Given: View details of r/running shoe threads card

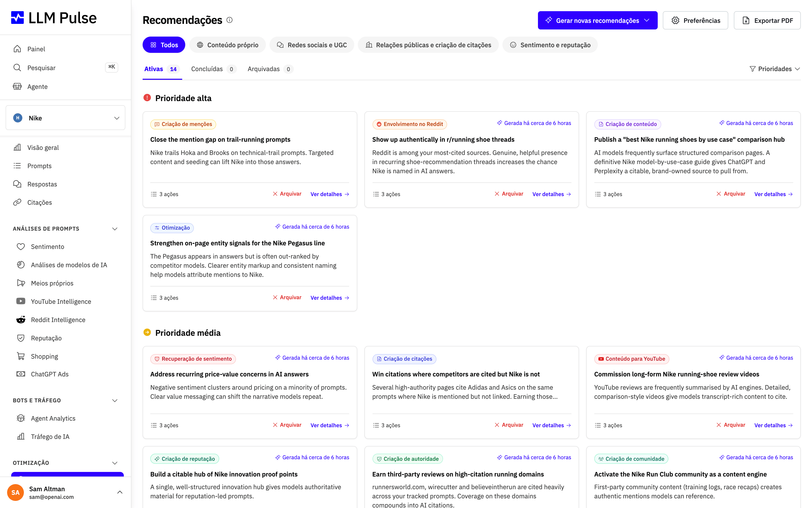Looking at the screenshot, I should click(x=552, y=194).
